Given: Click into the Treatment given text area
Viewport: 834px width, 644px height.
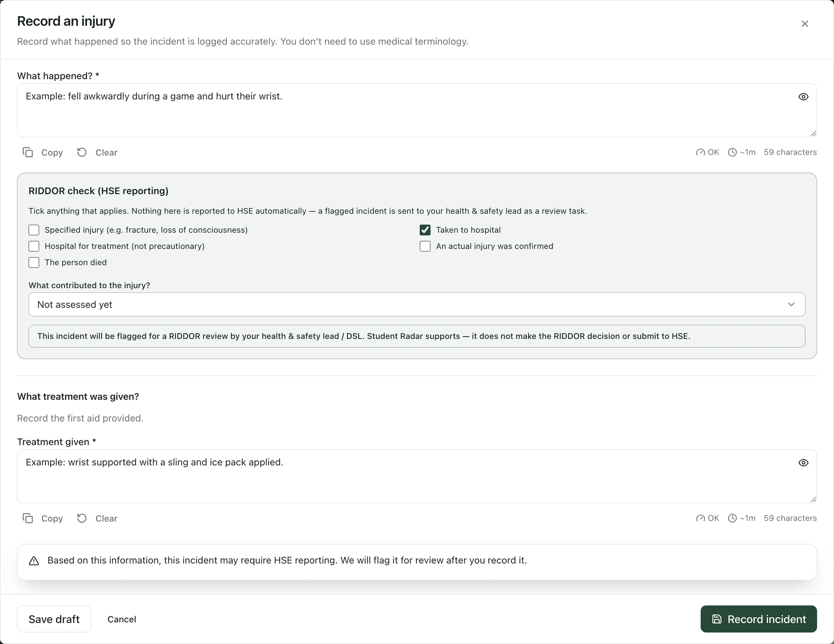Looking at the screenshot, I should (x=417, y=476).
